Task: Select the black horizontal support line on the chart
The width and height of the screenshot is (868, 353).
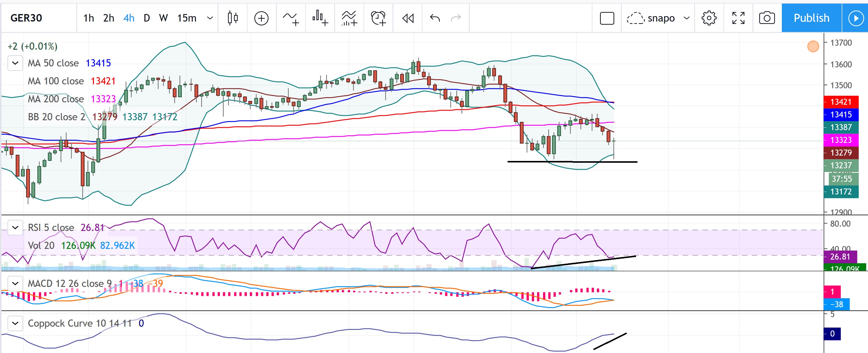Action: (572, 162)
